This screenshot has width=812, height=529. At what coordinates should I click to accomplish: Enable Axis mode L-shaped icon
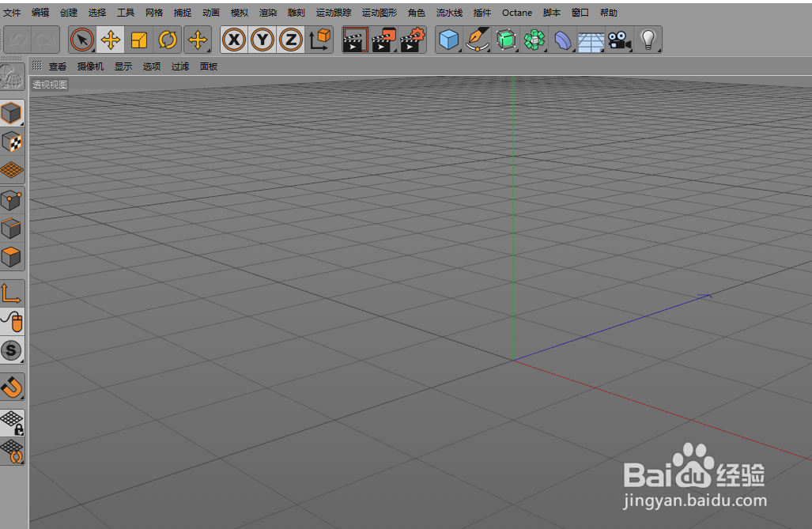11,293
